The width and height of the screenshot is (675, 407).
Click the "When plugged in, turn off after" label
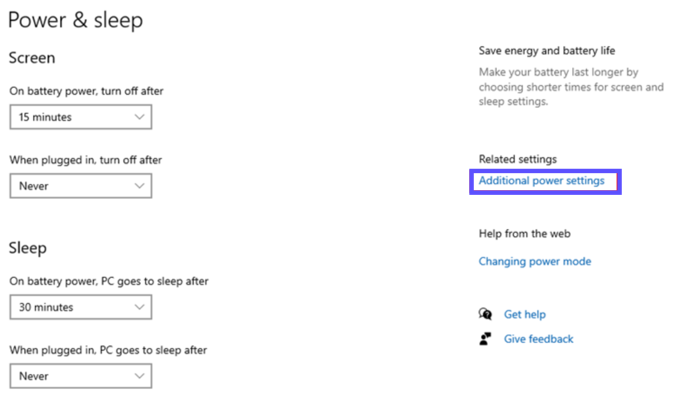point(85,160)
